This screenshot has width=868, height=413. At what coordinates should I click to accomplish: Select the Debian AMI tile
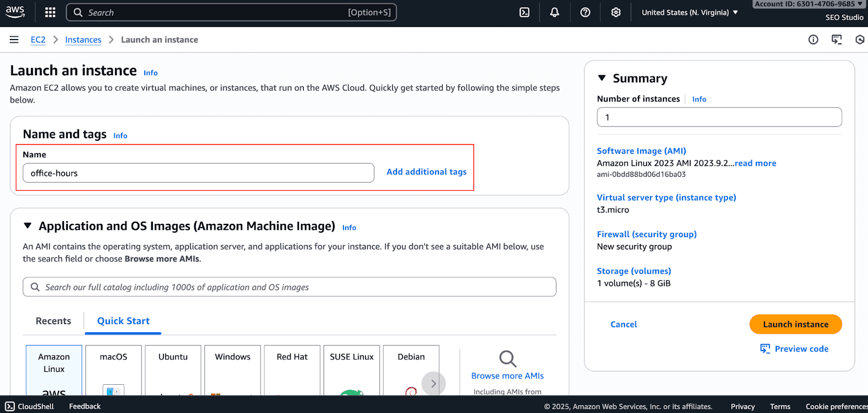[x=411, y=370]
